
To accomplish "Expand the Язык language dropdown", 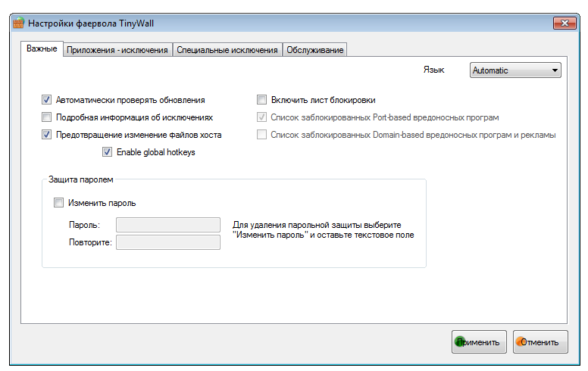I will pyautogui.click(x=515, y=70).
